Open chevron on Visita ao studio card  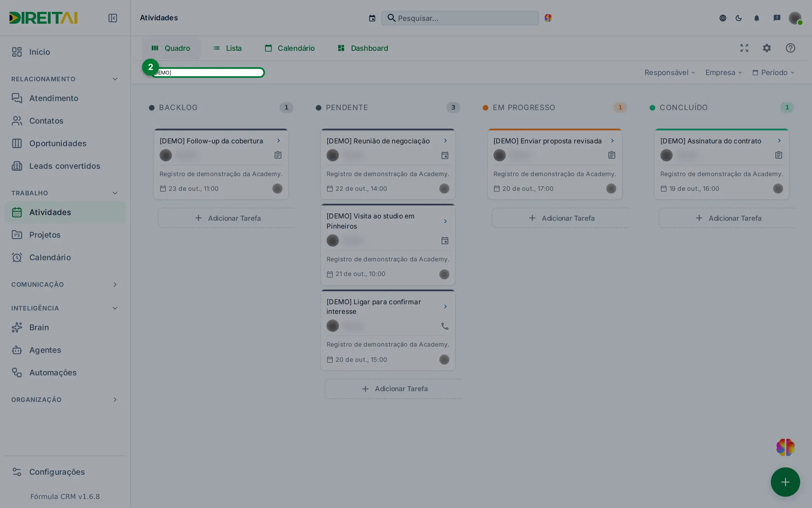(x=445, y=221)
